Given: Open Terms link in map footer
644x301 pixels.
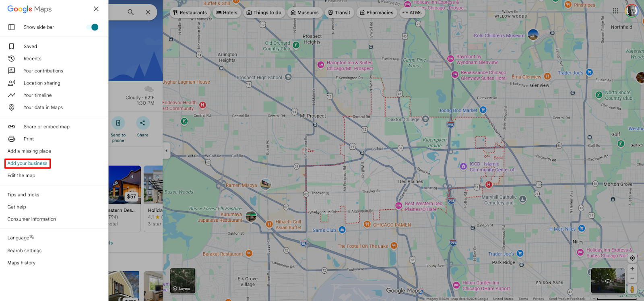Looking at the screenshot, I should (x=523, y=299).
